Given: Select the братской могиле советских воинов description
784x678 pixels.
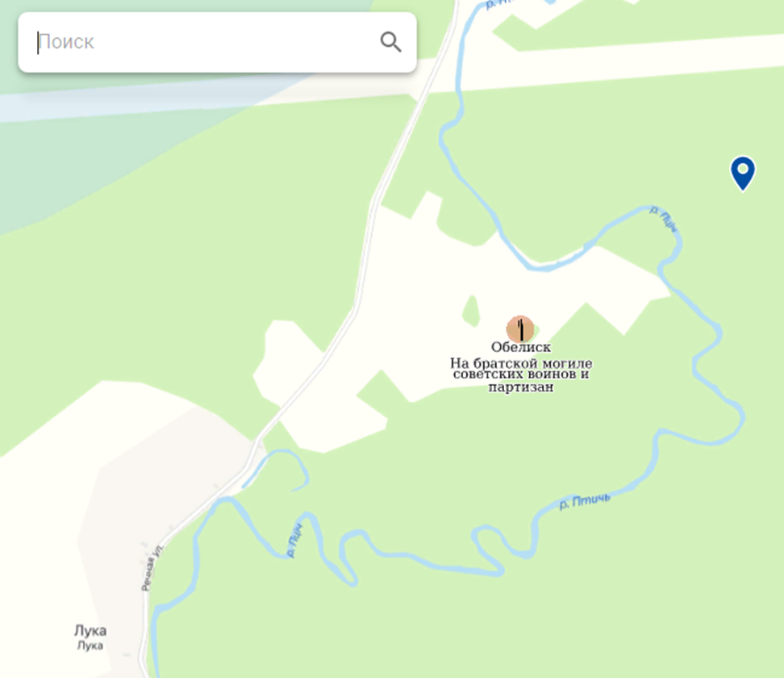Looking at the screenshot, I should click(521, 375).
